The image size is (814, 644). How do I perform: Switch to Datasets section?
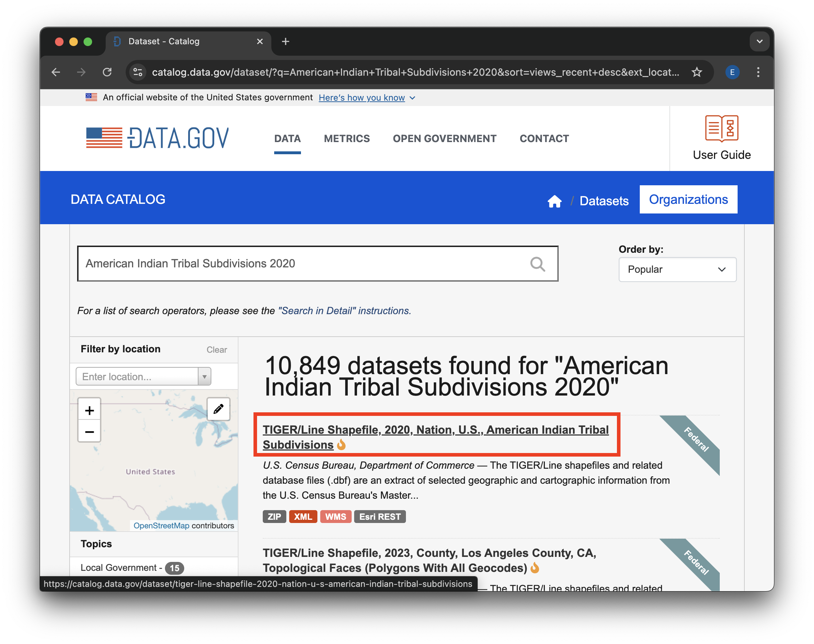point(604,201)
